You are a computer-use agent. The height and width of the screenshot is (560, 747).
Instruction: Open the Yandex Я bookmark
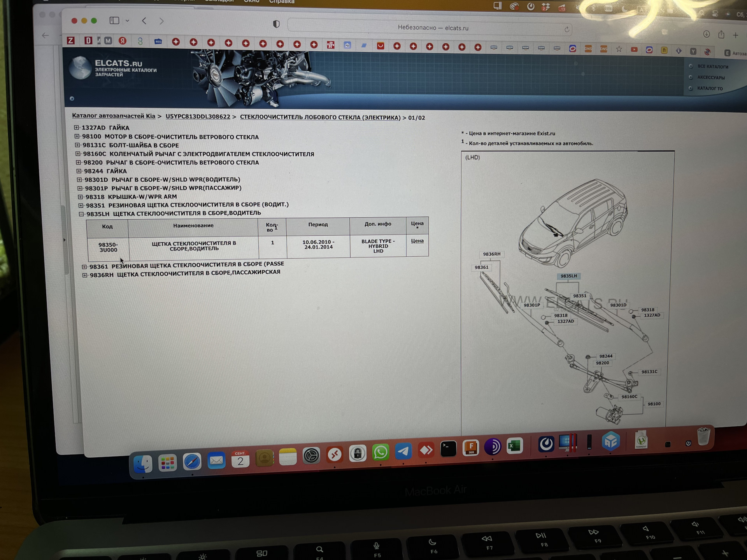point(123,41)
